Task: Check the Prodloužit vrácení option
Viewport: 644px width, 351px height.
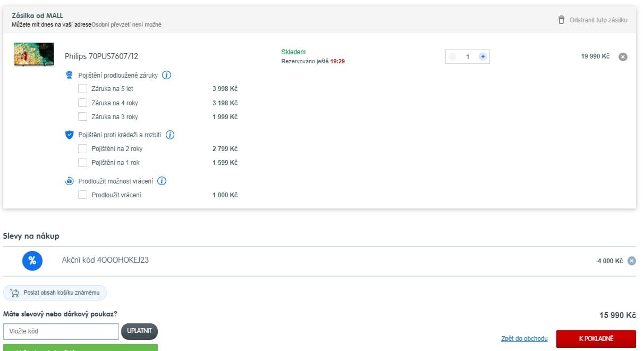Action: (x=82, y=195)
